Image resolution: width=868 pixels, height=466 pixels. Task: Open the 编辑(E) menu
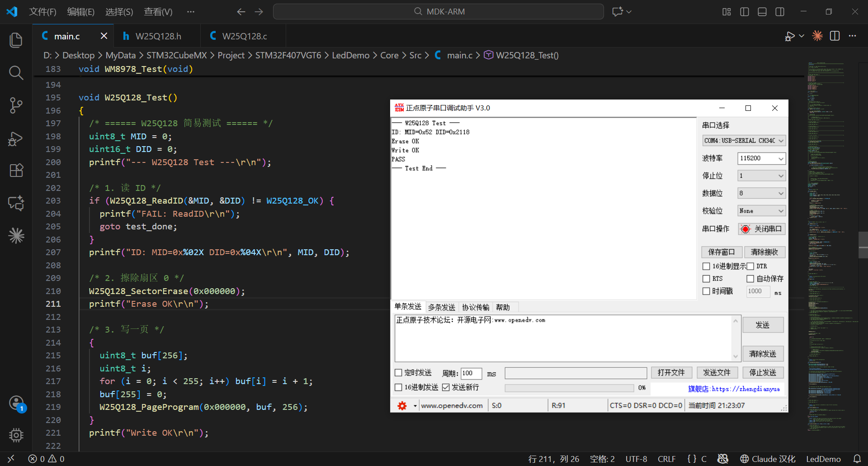pyautogui.click(x=81, y=12)
